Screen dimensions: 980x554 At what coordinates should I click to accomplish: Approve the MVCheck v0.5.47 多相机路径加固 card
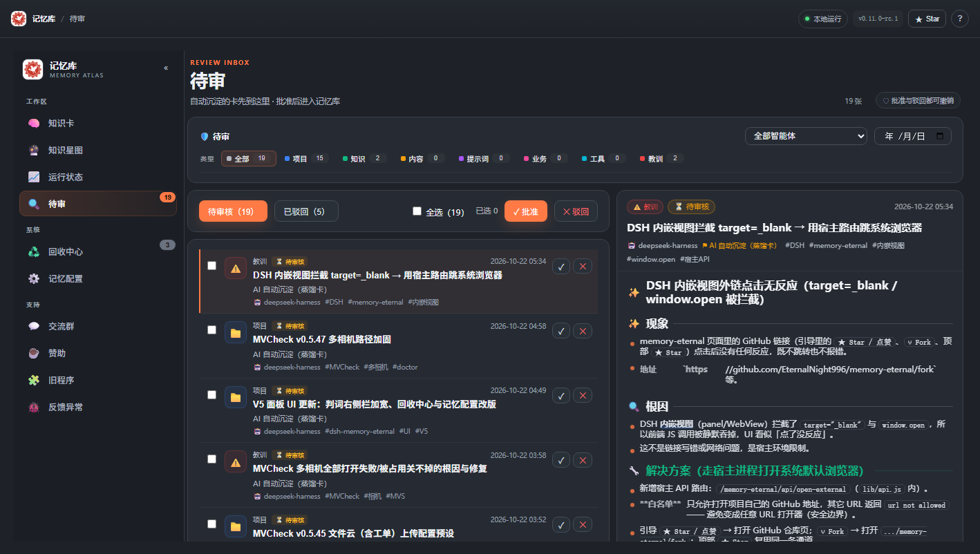click(x=561, y=331)
